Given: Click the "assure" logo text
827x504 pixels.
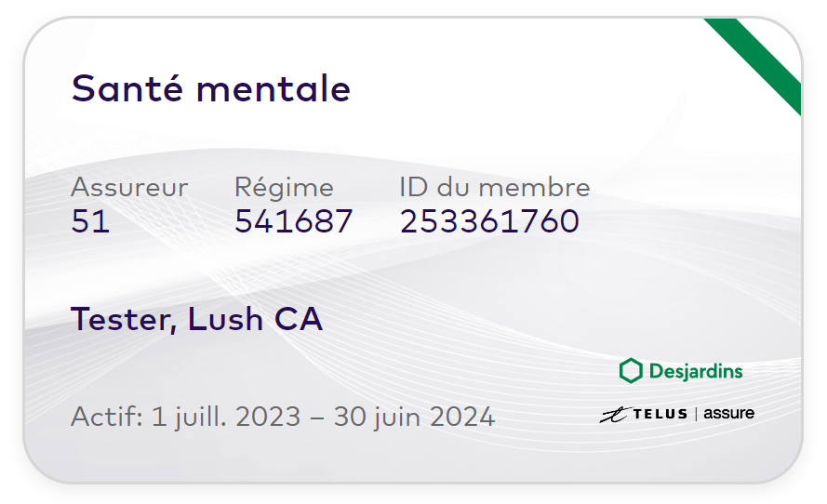Looking at the screenshot, I should pyautogui.click(x=728, y=413).
